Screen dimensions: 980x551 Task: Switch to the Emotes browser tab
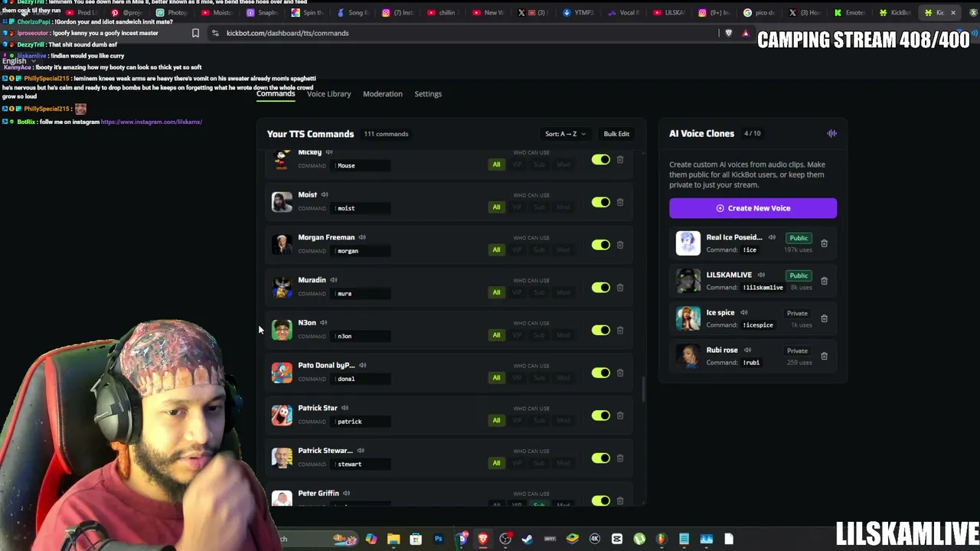pyautogui.click(x=849, y=12)
